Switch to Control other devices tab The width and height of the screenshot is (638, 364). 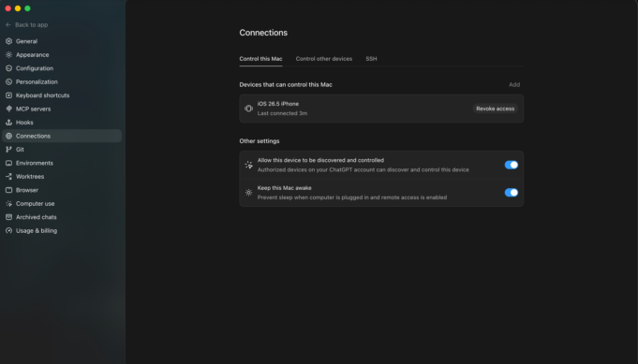point(324,59)
